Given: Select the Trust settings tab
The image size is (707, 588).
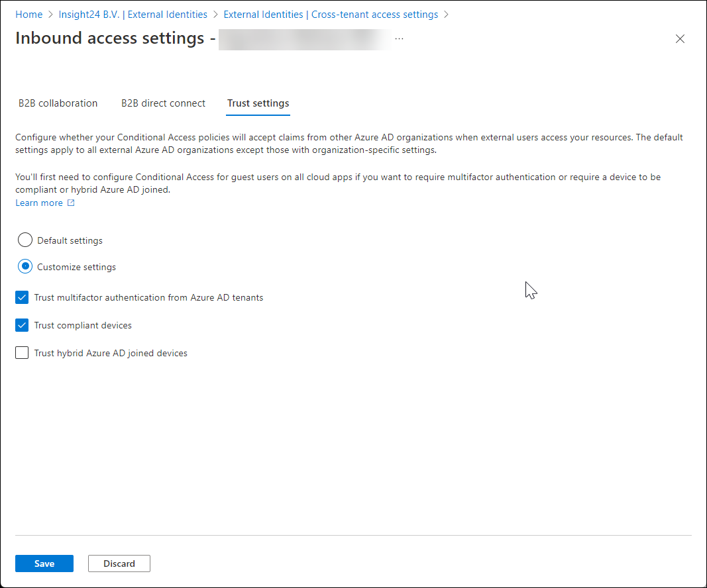Looking at the screenshot, I should click(x=258, y=103).
